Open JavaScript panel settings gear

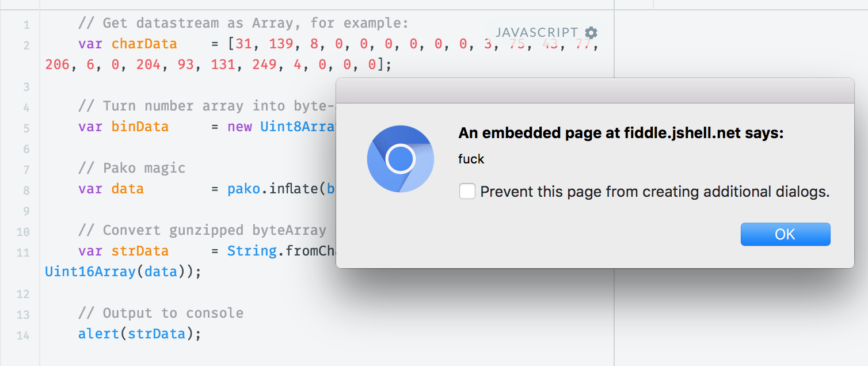[x=591, y=33]
